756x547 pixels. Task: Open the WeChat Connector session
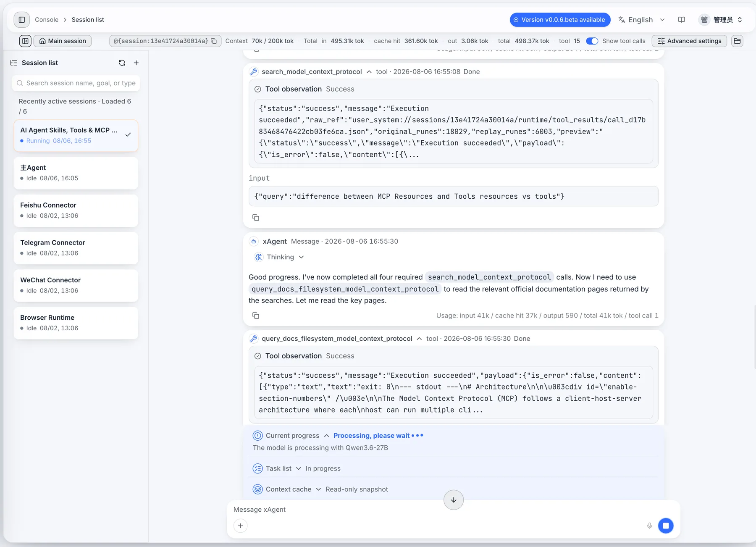pyautogui.click(x=76, y=285)
